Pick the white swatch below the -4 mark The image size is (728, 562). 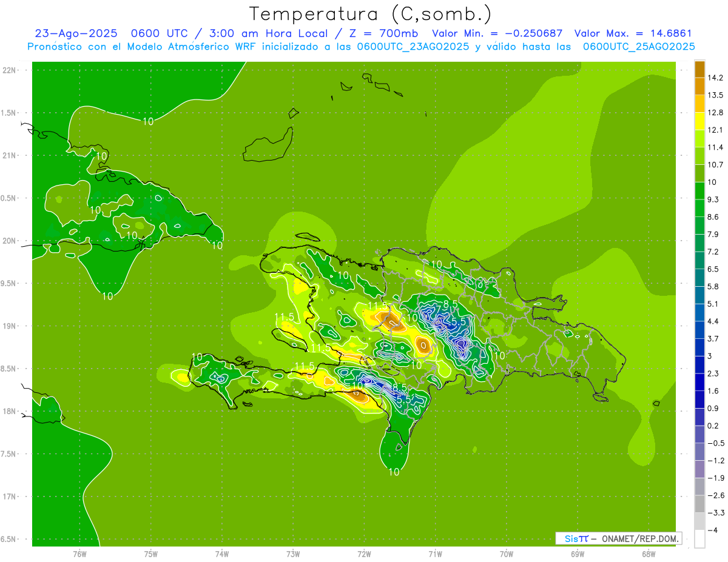[x=699, y=539]
